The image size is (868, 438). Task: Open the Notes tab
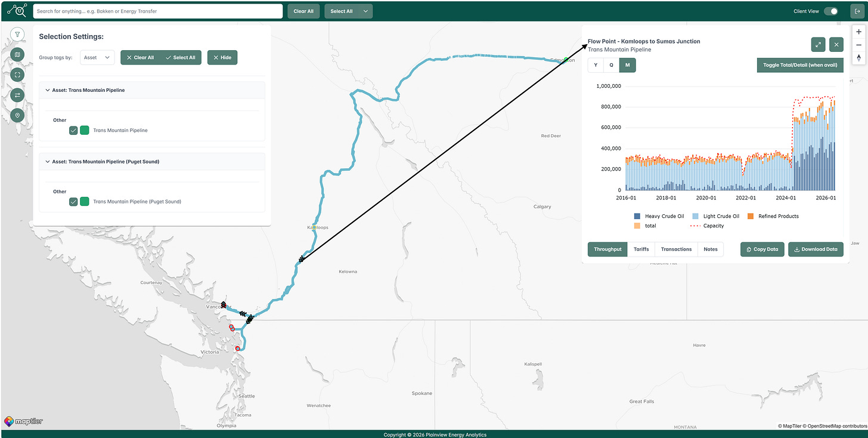tap(711, 249)
